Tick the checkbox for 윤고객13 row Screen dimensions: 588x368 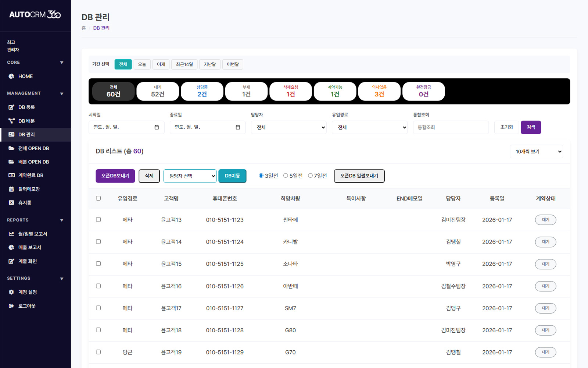click(x=98, y=220)
